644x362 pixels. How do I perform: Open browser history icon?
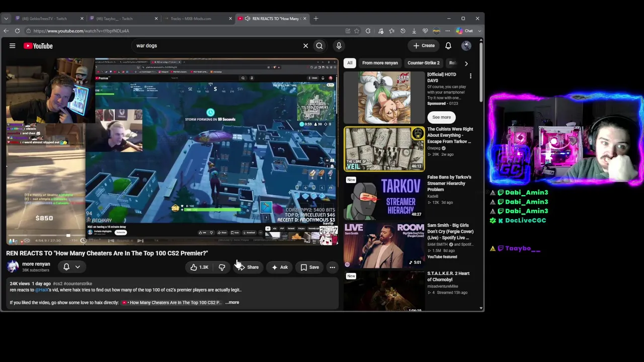point(403,31)
